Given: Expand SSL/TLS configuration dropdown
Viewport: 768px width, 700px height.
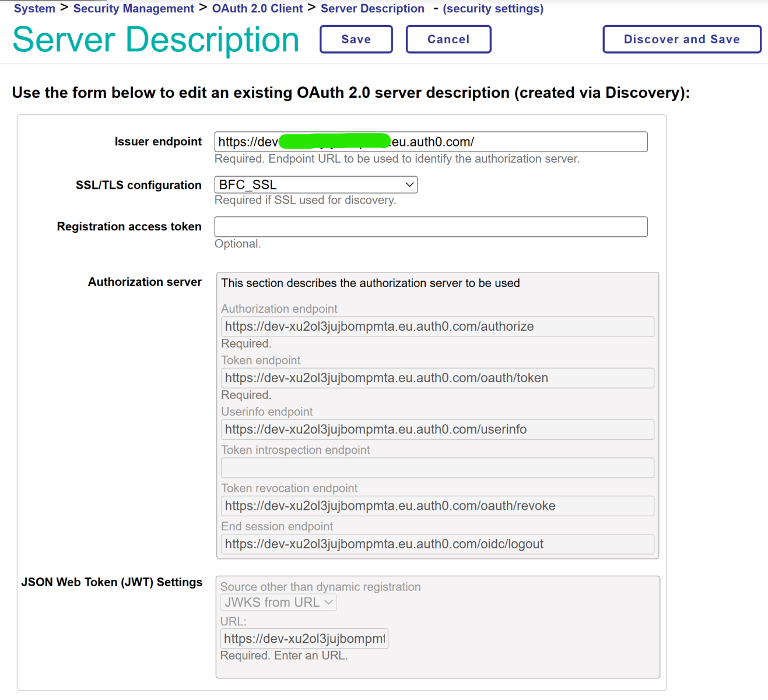Looking at the screenshot, I should click(315, 185).
